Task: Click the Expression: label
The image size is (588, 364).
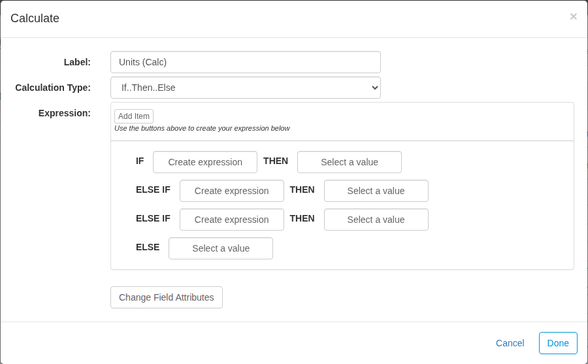Action: (x=65, y=113)
